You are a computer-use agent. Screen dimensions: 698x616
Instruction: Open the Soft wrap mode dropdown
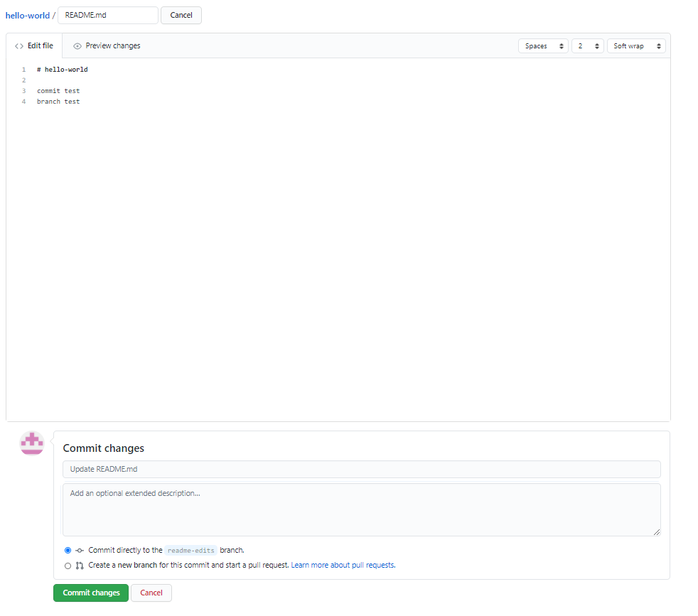pos(636,46)
